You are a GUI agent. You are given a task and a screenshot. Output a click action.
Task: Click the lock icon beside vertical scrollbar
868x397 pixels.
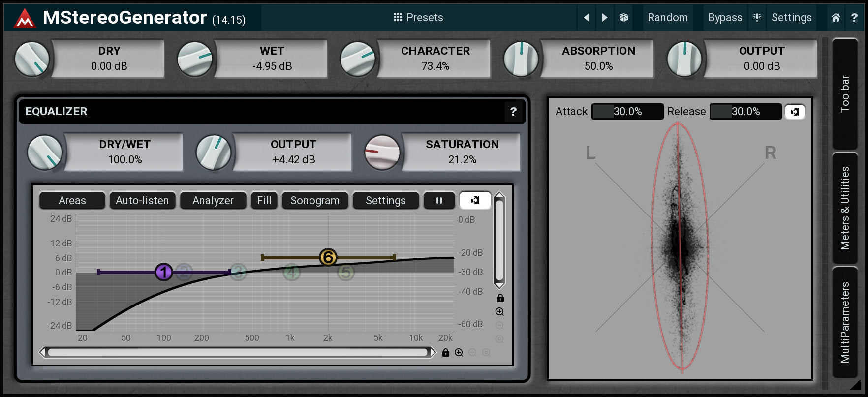500,298
